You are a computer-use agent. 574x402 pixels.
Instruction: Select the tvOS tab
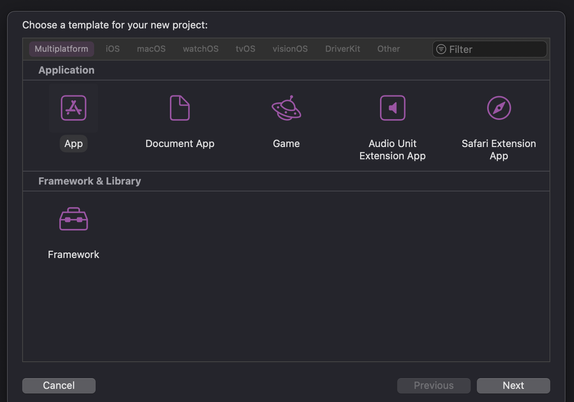pos(245,49)
